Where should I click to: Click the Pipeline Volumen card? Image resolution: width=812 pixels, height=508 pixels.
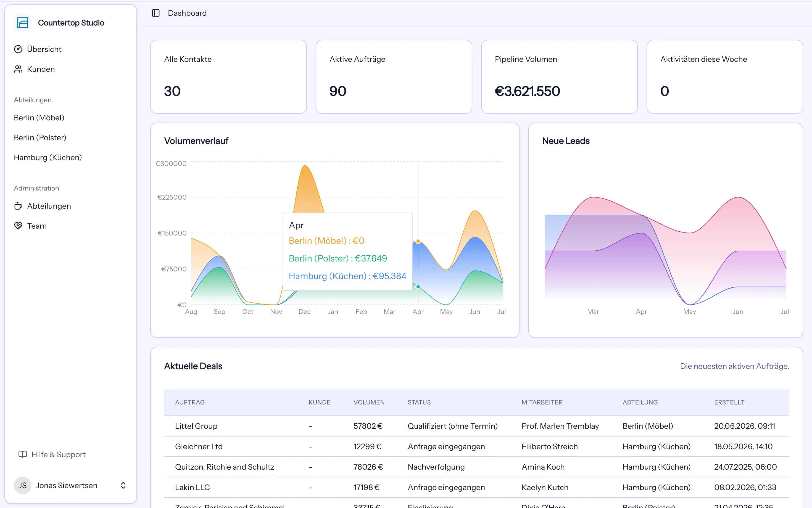[x=559, y=76]
